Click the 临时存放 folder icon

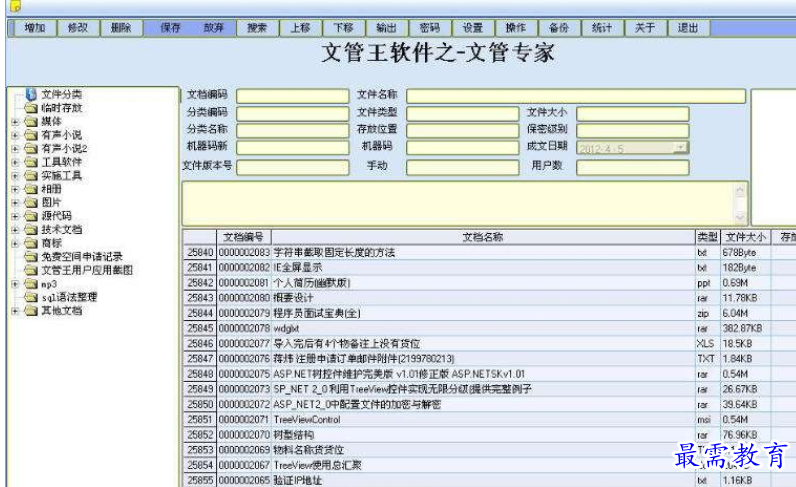coord(31,108)
